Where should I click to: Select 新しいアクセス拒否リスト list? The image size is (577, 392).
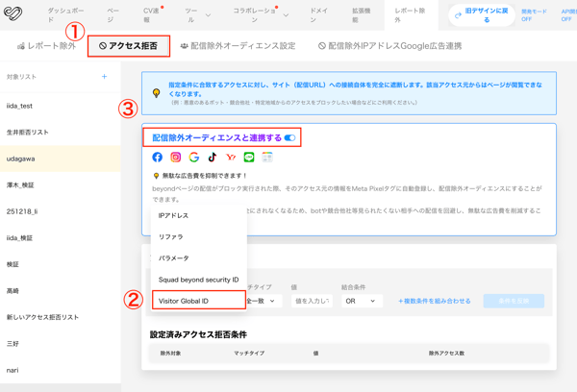click(61, 317)
